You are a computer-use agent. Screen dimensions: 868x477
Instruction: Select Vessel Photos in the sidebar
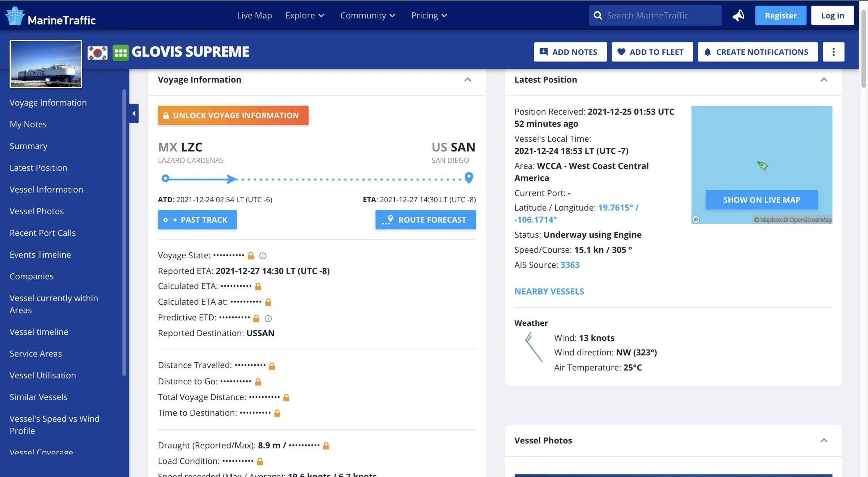pos(37,211)
